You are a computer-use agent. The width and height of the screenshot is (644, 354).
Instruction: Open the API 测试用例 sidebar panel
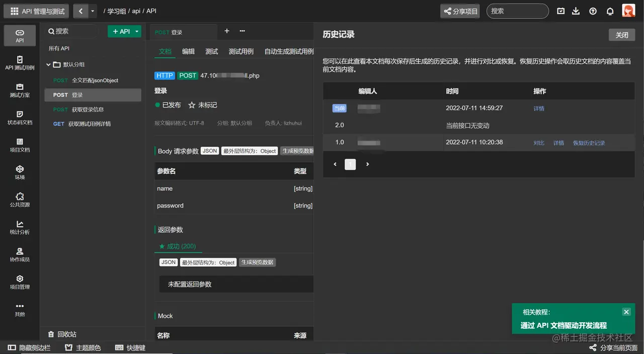20,63
